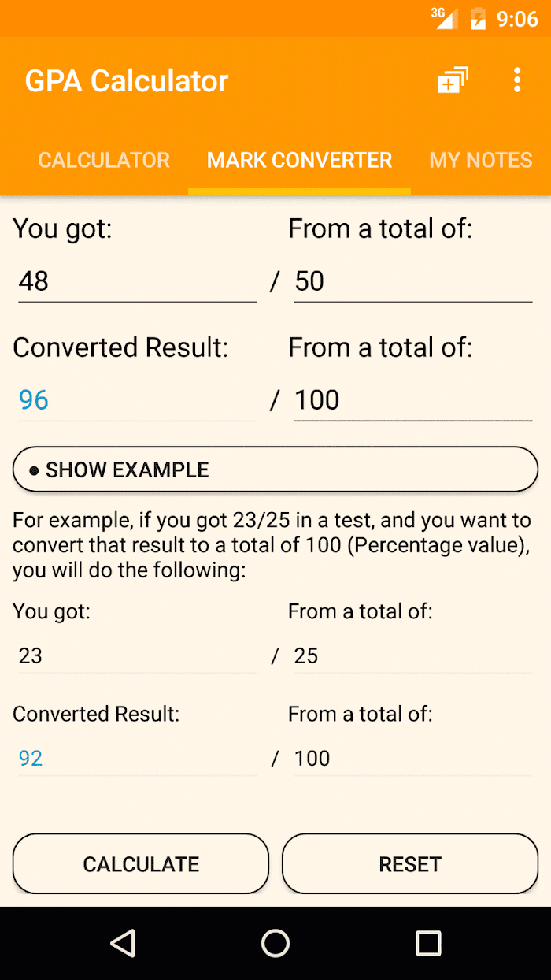Tap the Reset button
This screenshot has width=551, height=980.
pos(410,864)
